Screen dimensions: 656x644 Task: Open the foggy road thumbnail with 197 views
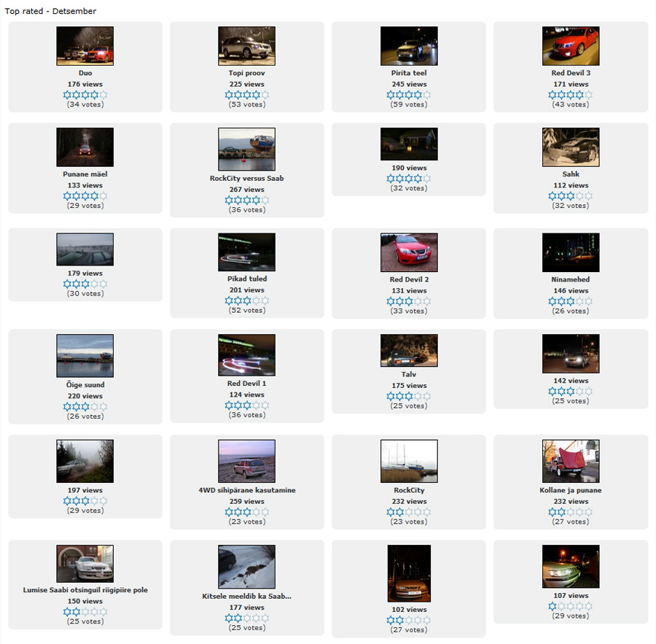pyautogui.click(x=85, y=461)
